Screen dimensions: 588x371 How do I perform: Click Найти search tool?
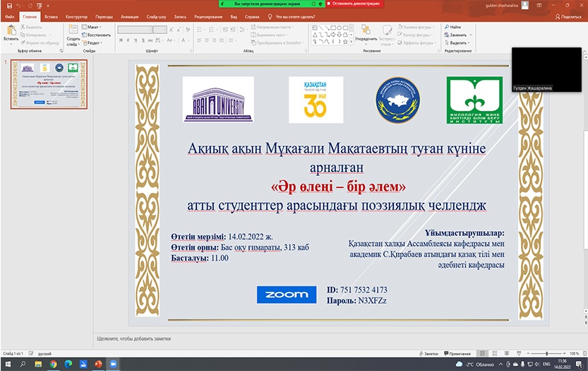[452, 27]
